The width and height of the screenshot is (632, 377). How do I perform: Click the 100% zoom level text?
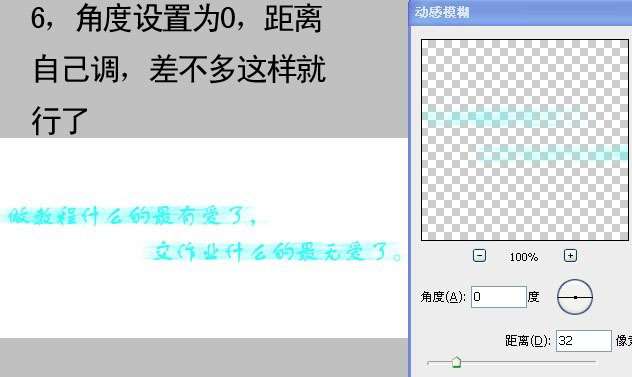pos(524,257)
